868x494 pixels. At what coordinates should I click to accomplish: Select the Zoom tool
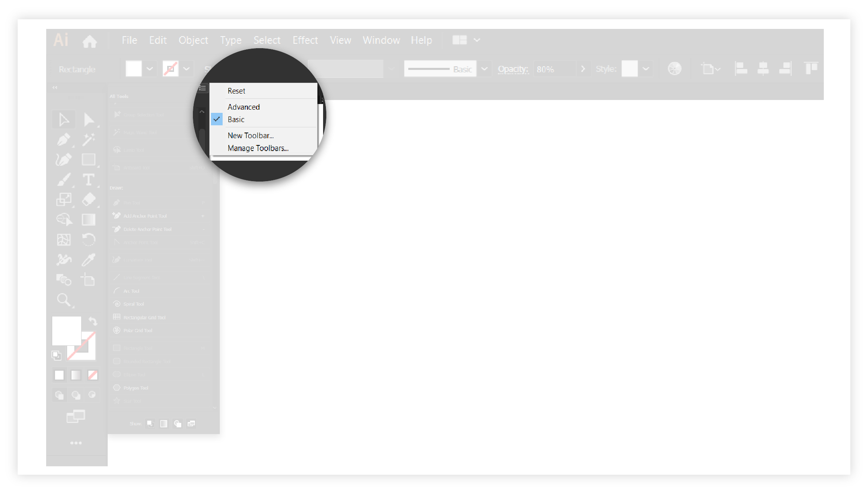tap(63, 299)
